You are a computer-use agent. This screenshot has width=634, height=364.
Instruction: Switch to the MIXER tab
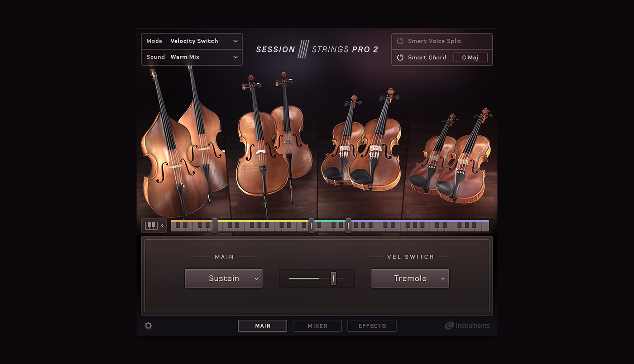click(317, 326)
